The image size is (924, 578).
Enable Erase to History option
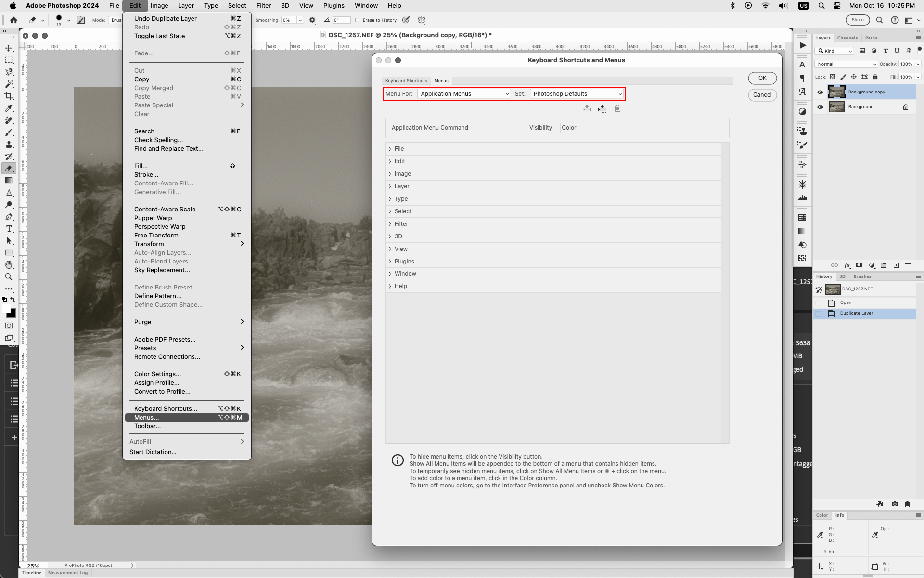click(x=358, y=20)
